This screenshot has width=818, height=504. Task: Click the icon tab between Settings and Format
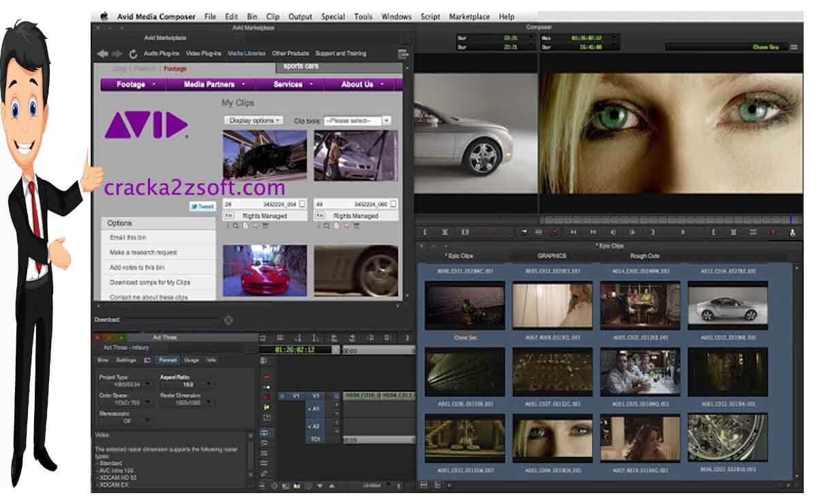click(x=147, y=360)
